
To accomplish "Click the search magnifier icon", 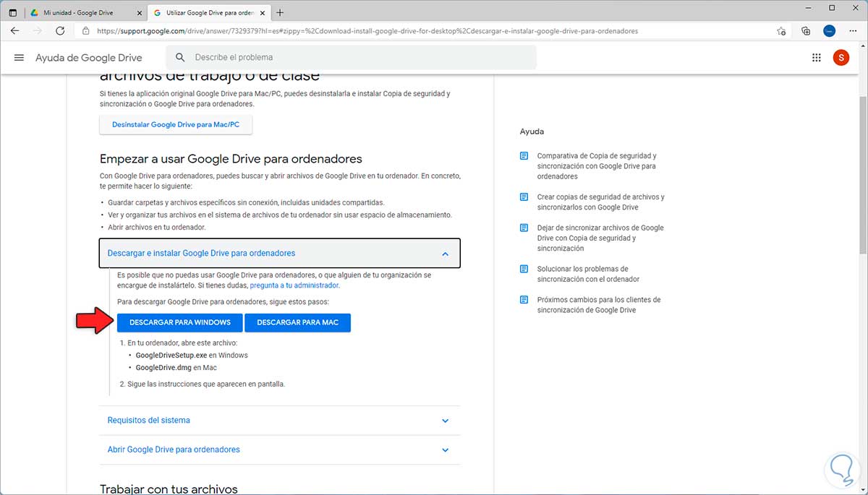I will coord(181,58).
